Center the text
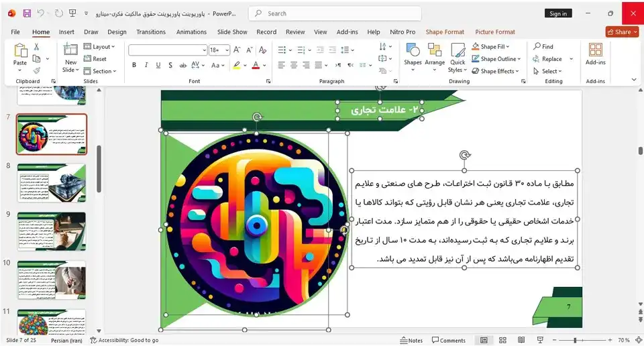This screenshot has height=346, width=644. click(294, 65)
